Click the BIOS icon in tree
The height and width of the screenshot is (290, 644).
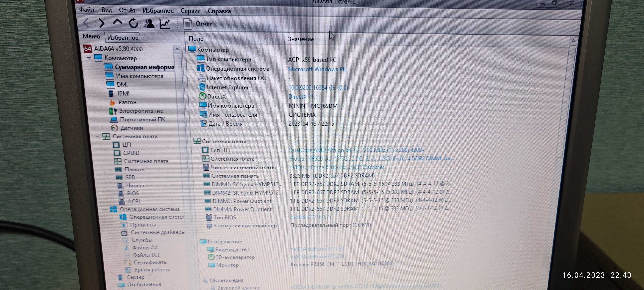coord(121,193)
